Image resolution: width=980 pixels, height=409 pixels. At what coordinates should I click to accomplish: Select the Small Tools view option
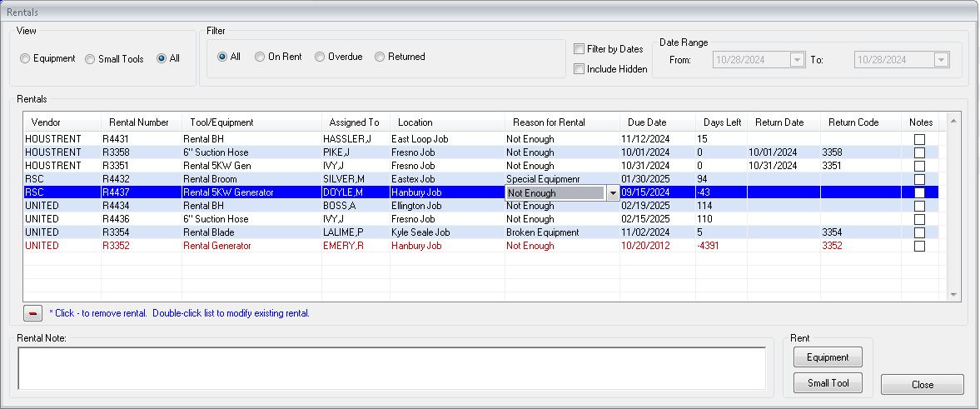point(90,59)
